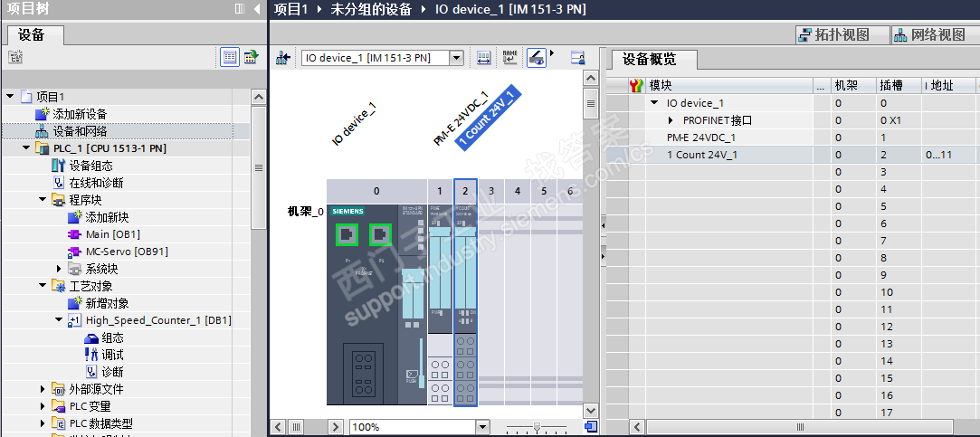Open 在线和诊断 under PLC_1
The width and height of the screenshot is (980, 437).
pos(96,183)
